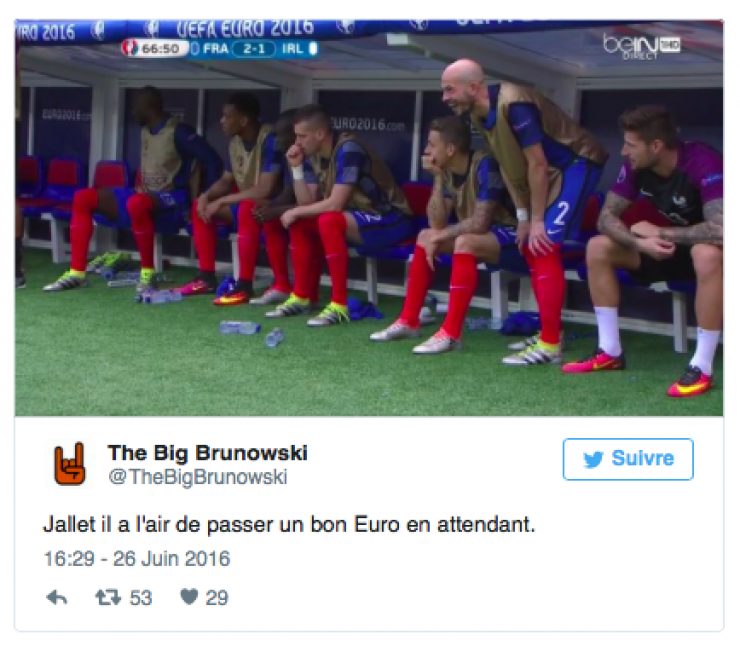This screenshot has height=646, width=740.
Task: Click the heart like icon
Action: (x=189, y=597)
